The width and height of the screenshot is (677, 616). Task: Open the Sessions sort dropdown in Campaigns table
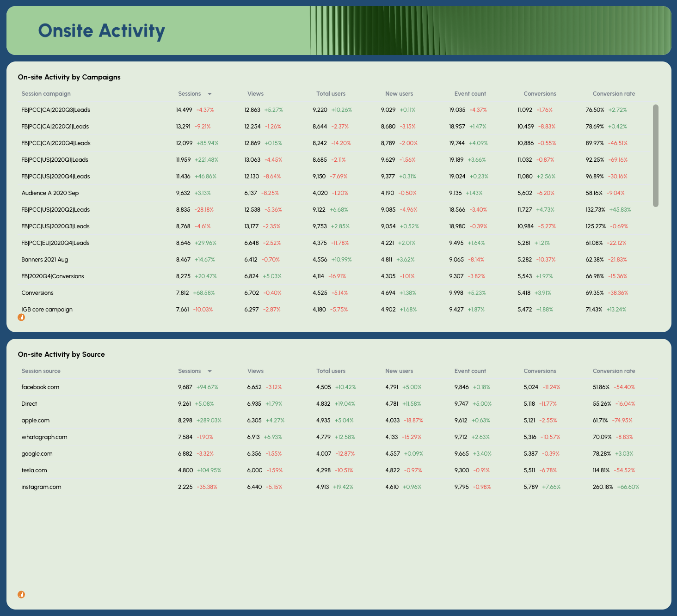click(209, 93)
